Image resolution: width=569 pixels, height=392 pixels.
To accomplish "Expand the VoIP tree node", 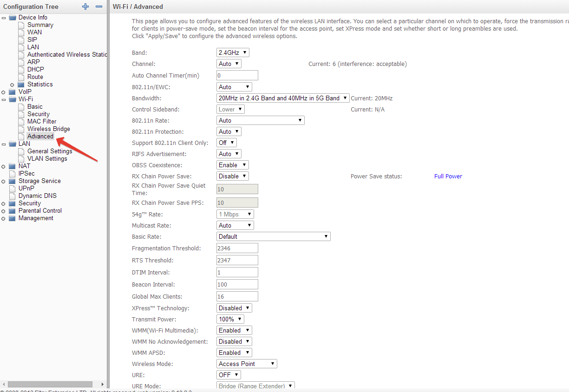I will pos(4,92).
